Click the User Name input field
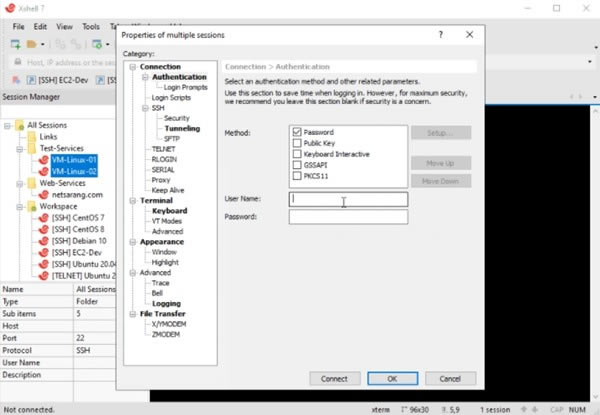This screenshot has width=600, height=415. point(348,199)
